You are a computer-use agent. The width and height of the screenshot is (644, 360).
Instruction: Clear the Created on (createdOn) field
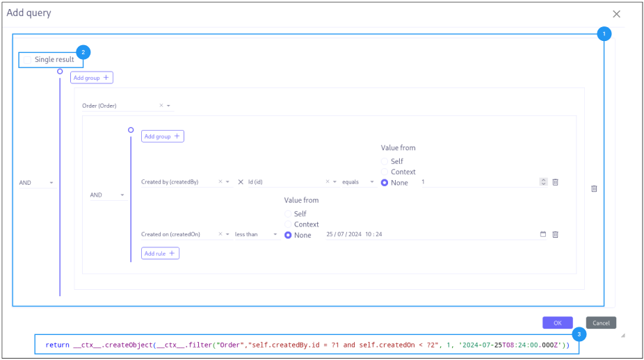(x=220, y=234)
